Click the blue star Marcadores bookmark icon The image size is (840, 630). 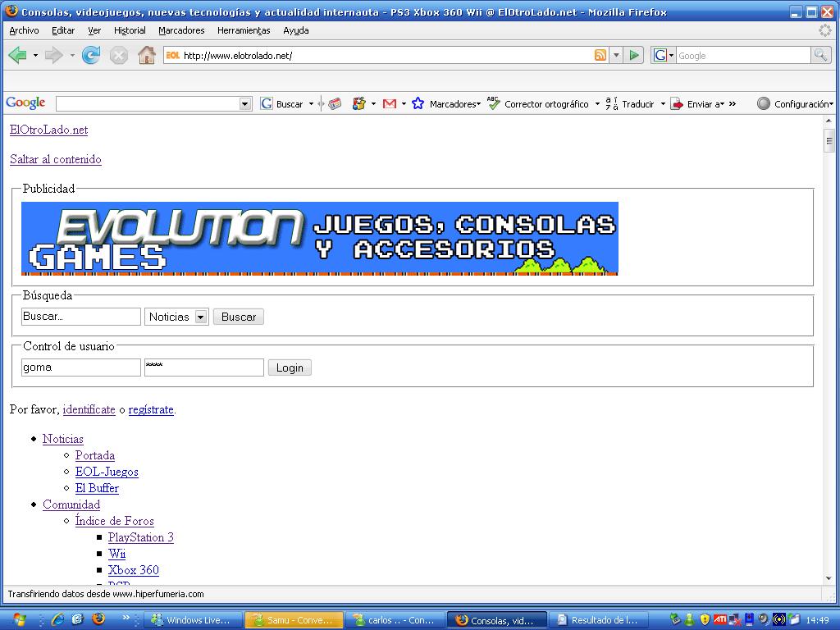tap(418, 104)
